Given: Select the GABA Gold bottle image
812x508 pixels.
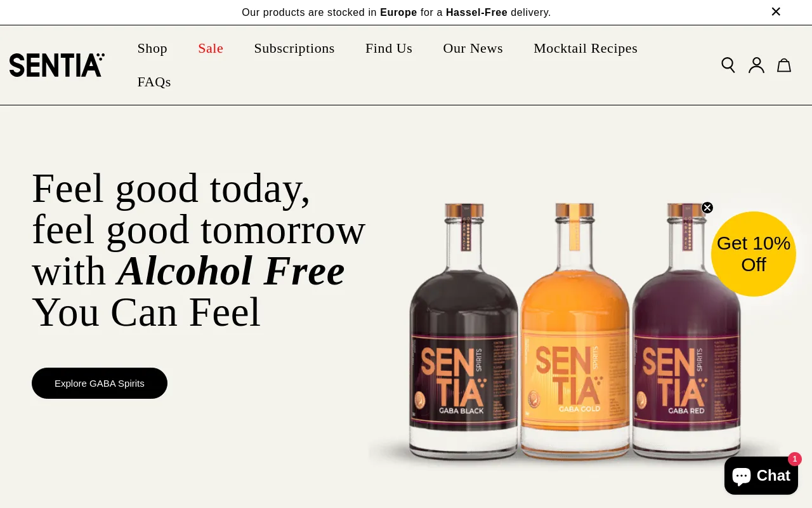Looking at the screenshot, I should point(575,332).
